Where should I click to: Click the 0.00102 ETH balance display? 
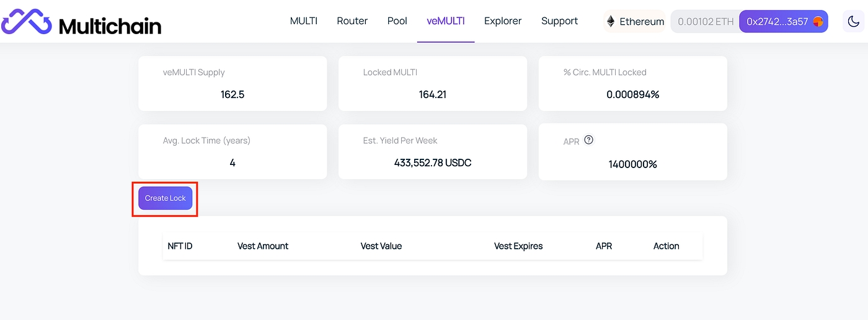pyautogui.click(x=705, y=22)
